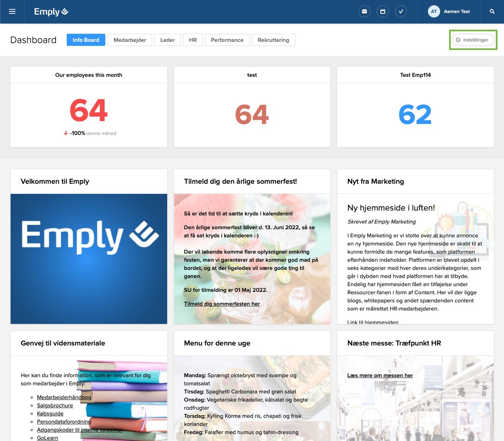This screenshot has width=504, height=441.
Task: Follow the Tilmeld dig sommerfesten her link
Action: coord(222,304)
